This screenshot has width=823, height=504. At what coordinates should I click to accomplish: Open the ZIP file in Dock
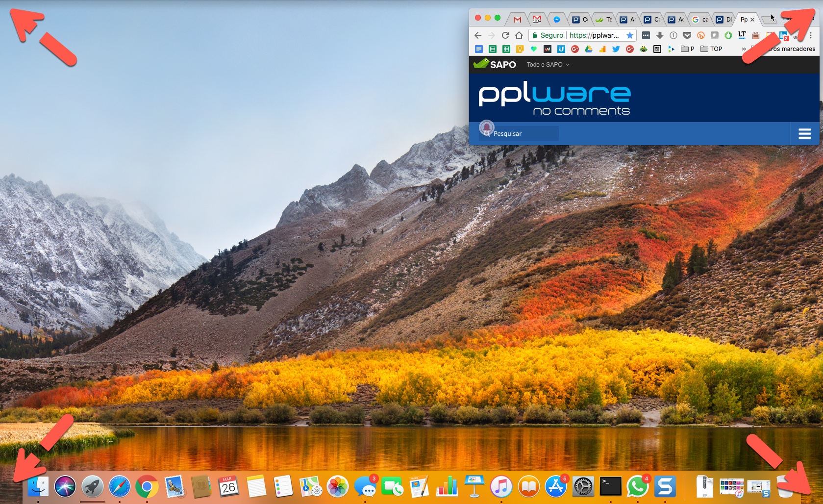[704, 487]
